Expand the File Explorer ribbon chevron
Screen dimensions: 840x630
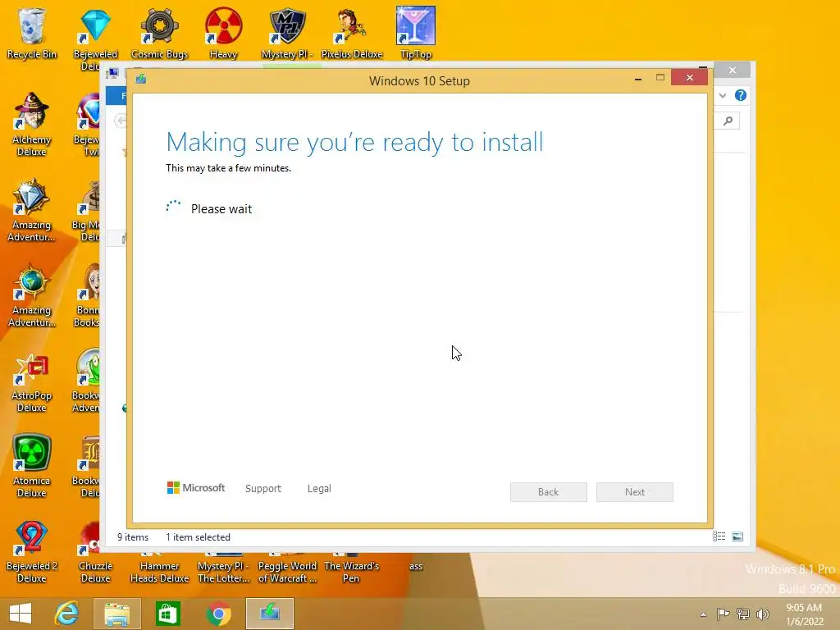click(x=722, y=95)
